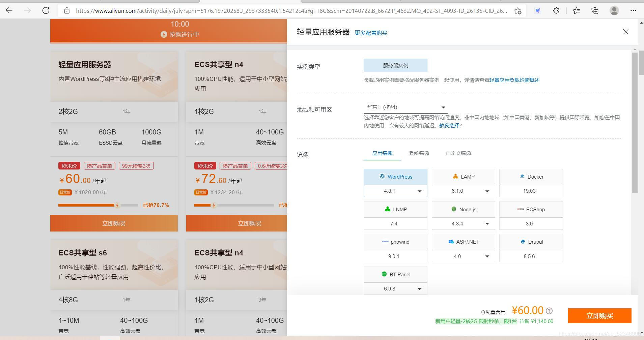Open WordPress version 4.8.1 dropdown
Screen dimensions: 644x340
396,191
